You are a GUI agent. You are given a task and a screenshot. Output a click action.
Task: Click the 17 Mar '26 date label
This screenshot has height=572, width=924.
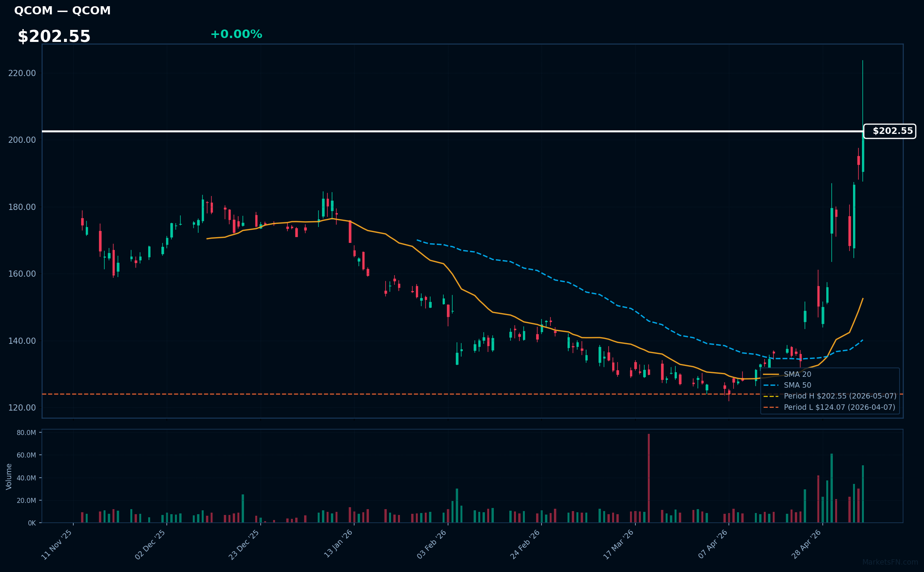pyautogui.click(x=619, y=544)
